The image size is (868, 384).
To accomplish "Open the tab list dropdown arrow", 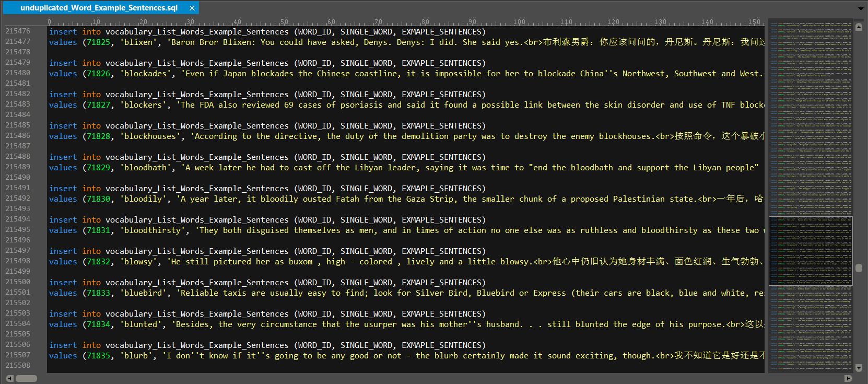I will tap(861, 8).
